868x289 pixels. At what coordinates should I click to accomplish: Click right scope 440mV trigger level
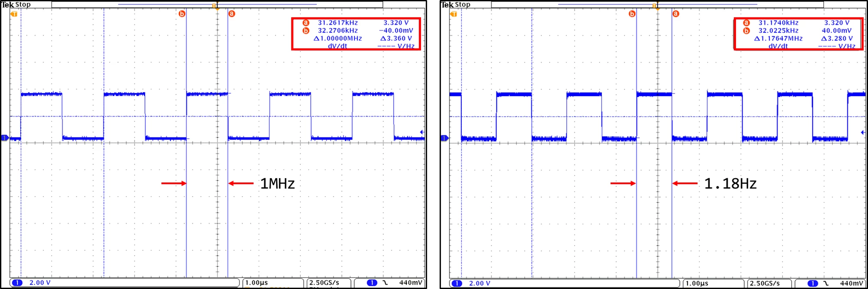[x=852, y=283]
